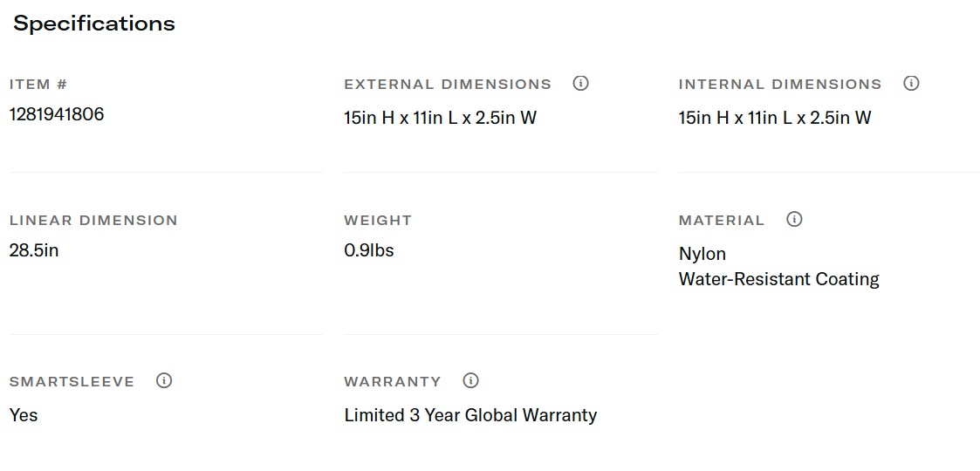Viewport: 980px width, 471px height.
Task: Click the Warranty info icon
Action: coord(471,381)
